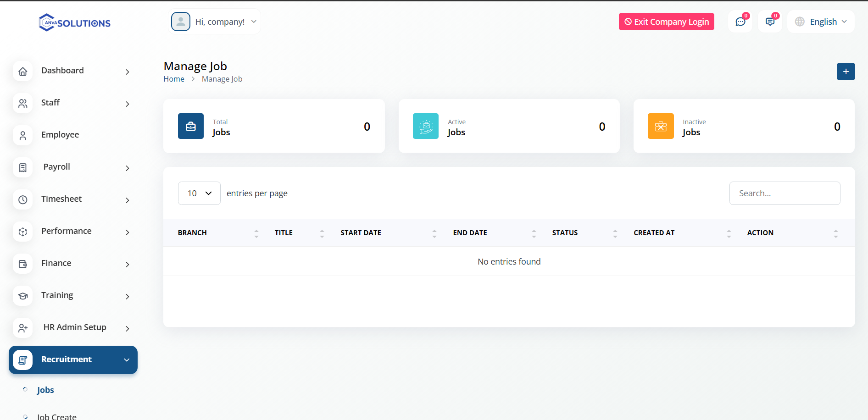This screenshot has height=420, width=868.
Task: Follow the Home breadcrumb link
Action: click(x=174, y=79)
